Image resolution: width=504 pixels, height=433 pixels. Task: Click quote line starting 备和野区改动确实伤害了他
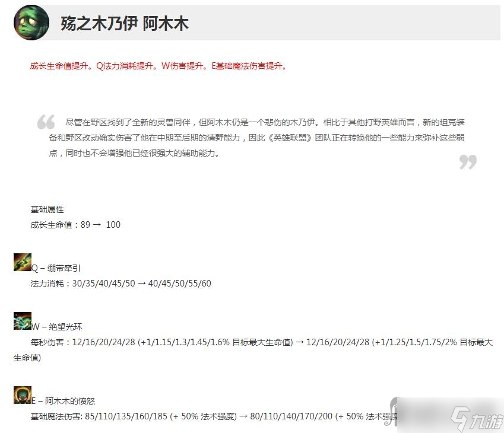[x=256, y=138]
